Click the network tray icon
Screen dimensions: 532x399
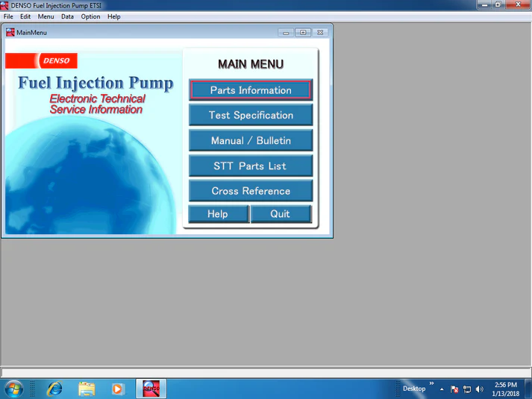pos(467,389)
